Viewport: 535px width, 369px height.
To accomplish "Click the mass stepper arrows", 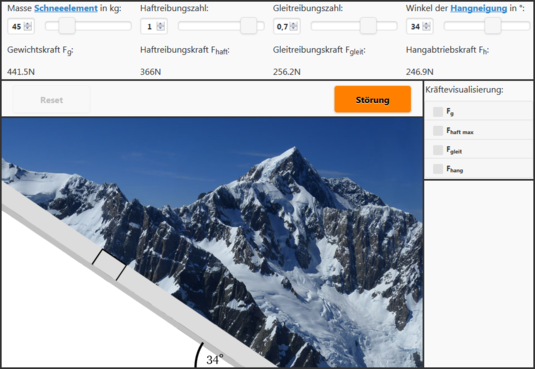I will coord(28,26).
